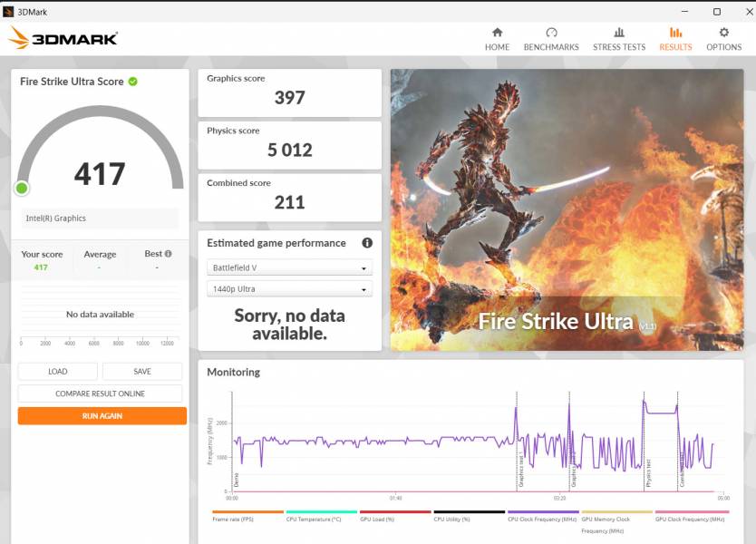Toggle the Frame rate (FPS) legend item
This screenshot has width=756, height=544.
(x=247, y=516)
